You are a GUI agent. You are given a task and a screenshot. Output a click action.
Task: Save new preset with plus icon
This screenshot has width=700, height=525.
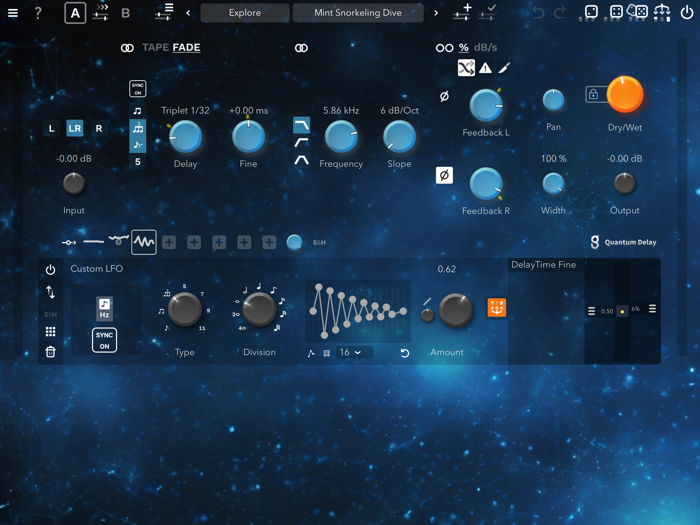tap(462, 12)
